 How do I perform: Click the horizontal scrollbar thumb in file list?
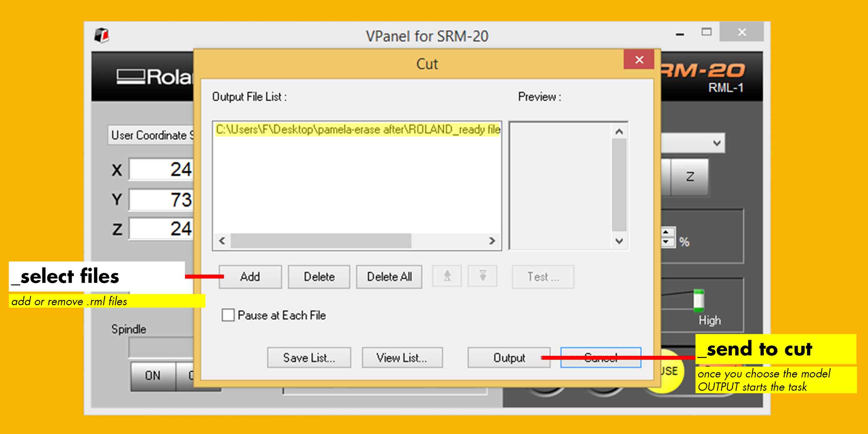pos(320,241)
